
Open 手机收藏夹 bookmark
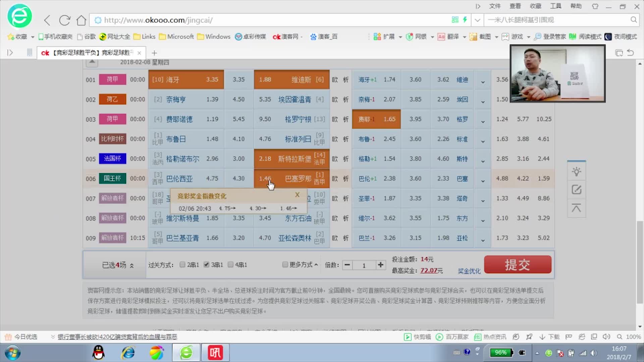coord(55,37)
